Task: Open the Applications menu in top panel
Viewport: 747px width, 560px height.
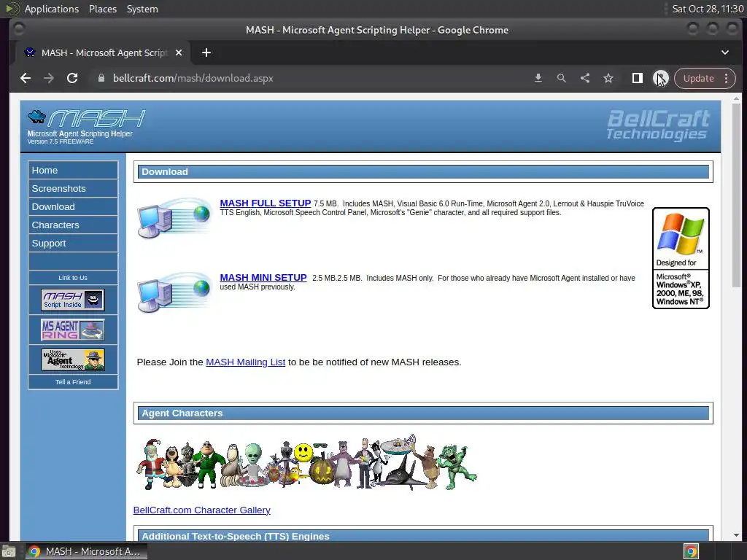Action: pyautogui.click(x=51, y=9)
